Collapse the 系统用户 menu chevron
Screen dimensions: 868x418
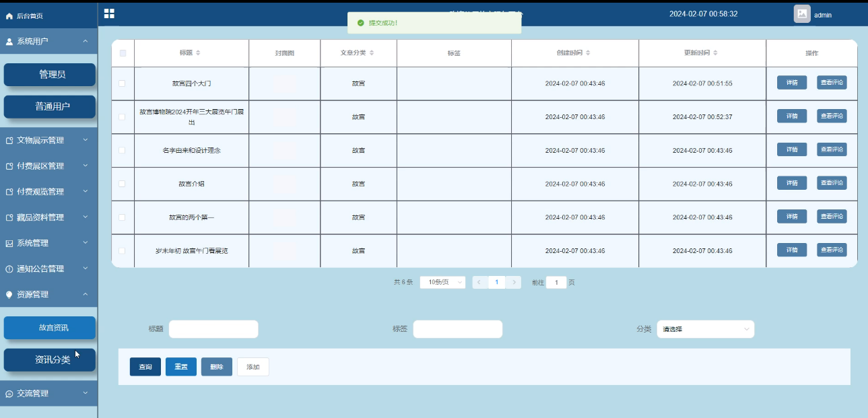coord(86,42)
